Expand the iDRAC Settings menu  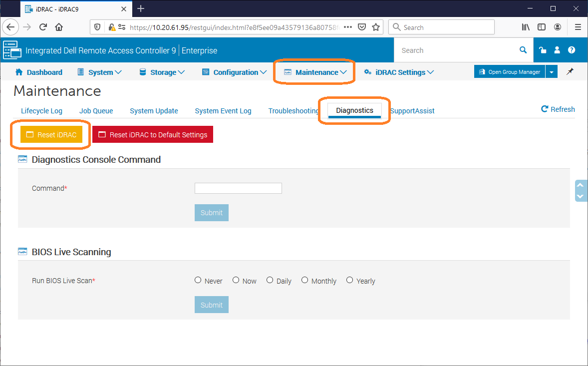click(399, 72)
